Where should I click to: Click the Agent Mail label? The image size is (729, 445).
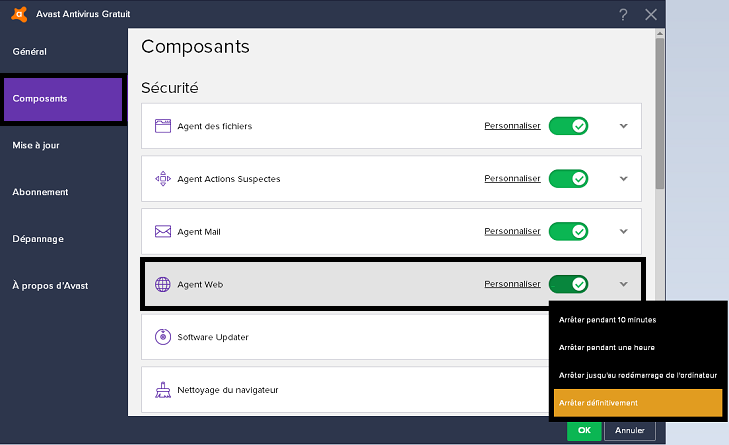[199, 232]
